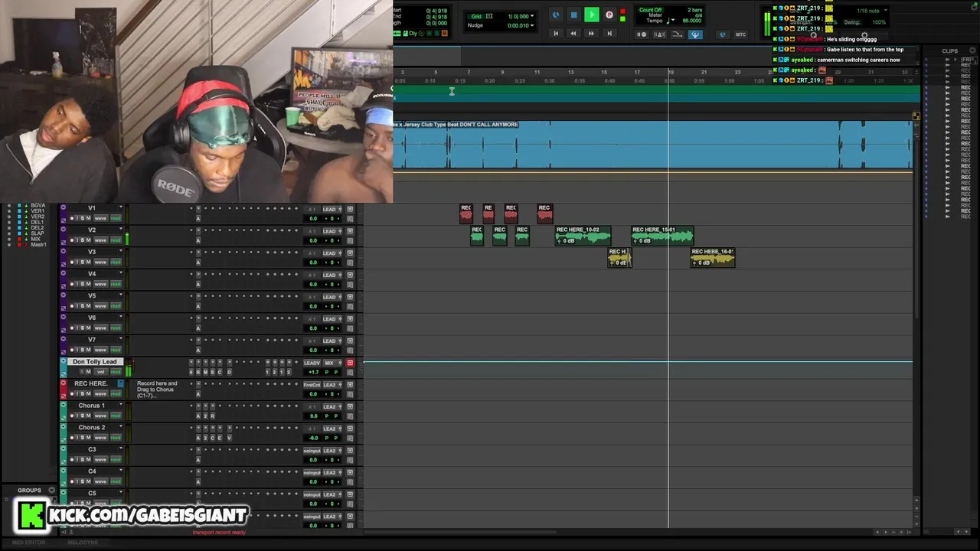Screen dimensions: 980x551
Task: Click the Don Tolly Lead track name
Action: (95, 361)
